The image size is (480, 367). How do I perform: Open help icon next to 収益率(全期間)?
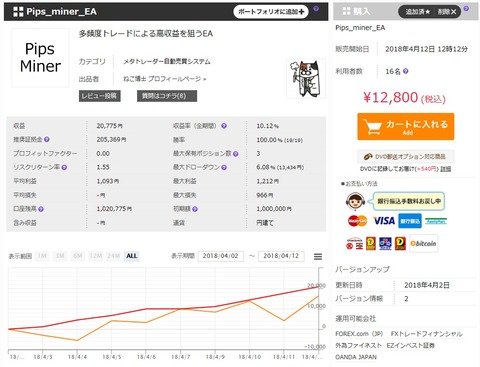[x=224, y=126]
